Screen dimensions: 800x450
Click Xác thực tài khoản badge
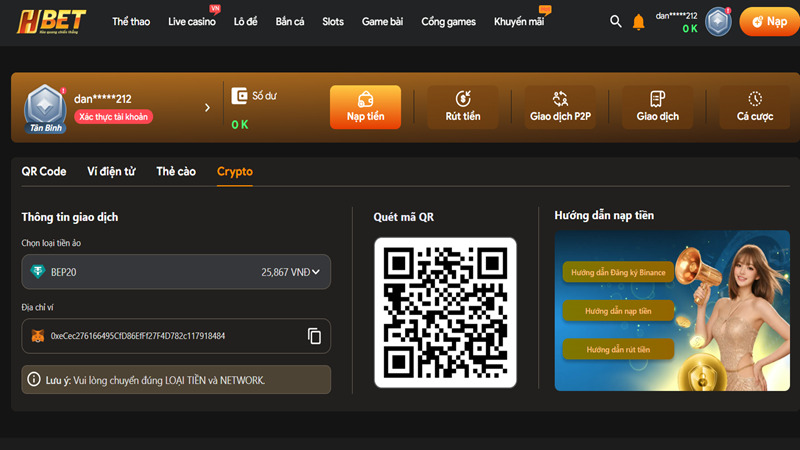click(x=113, y=117)
